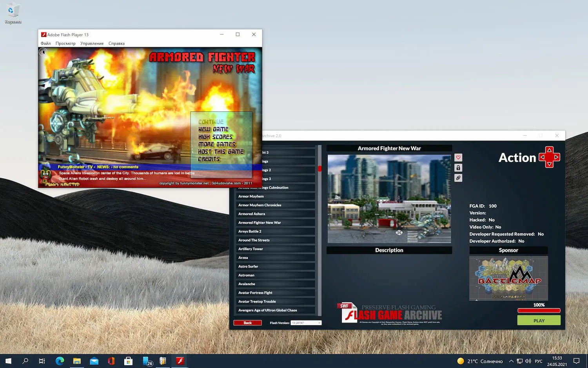
Task: Launch Microsoft Edge from the taskbar
Action: [60, 361]
